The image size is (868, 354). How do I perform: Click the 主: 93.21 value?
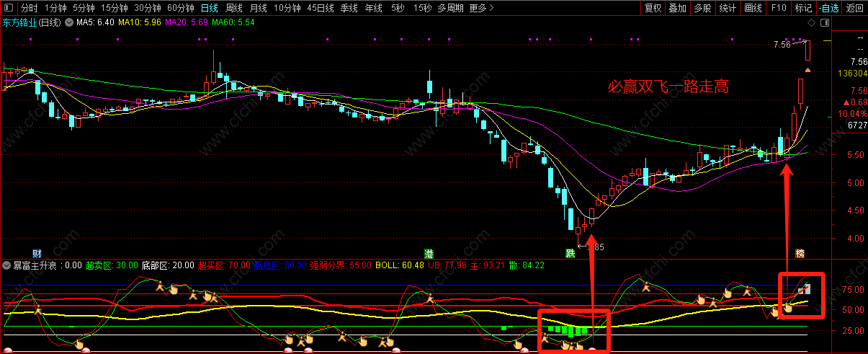pos(489,265)
